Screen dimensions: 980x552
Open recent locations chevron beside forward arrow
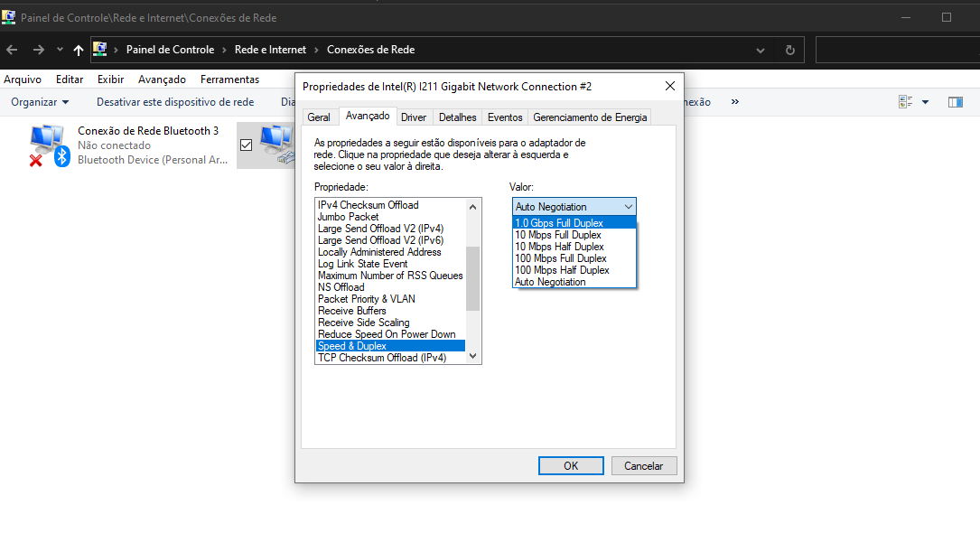60,50
